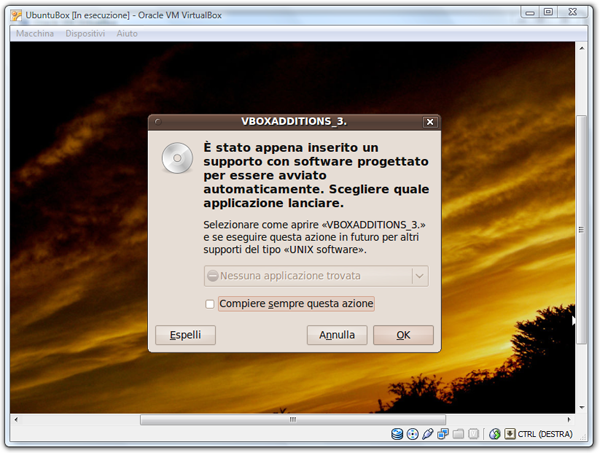Image resolution: width=600 pixels, height=453 pixels.
Task: Click the CD disc icon in dialog
Action: (177, 158)
